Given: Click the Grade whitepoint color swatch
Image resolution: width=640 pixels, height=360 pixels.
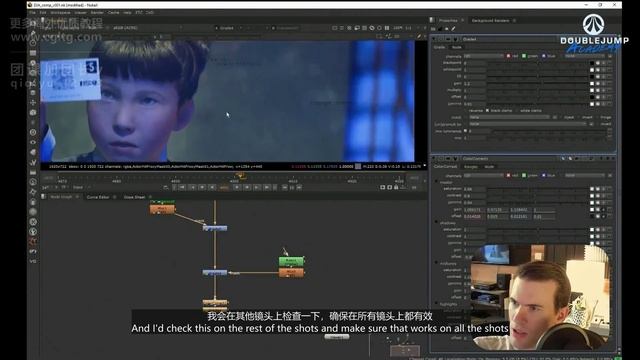Looking at the screenshot, I should click(592, 70).
